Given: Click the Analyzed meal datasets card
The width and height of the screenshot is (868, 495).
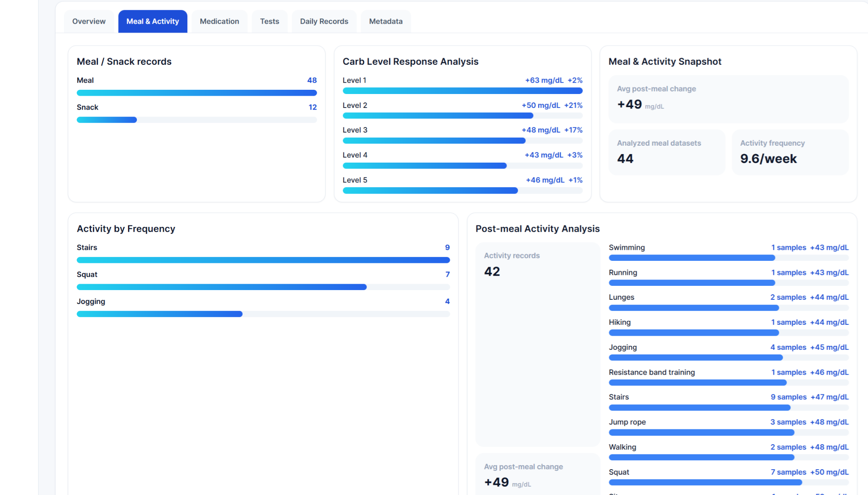Looking at the screenshot, I should 667,152.
